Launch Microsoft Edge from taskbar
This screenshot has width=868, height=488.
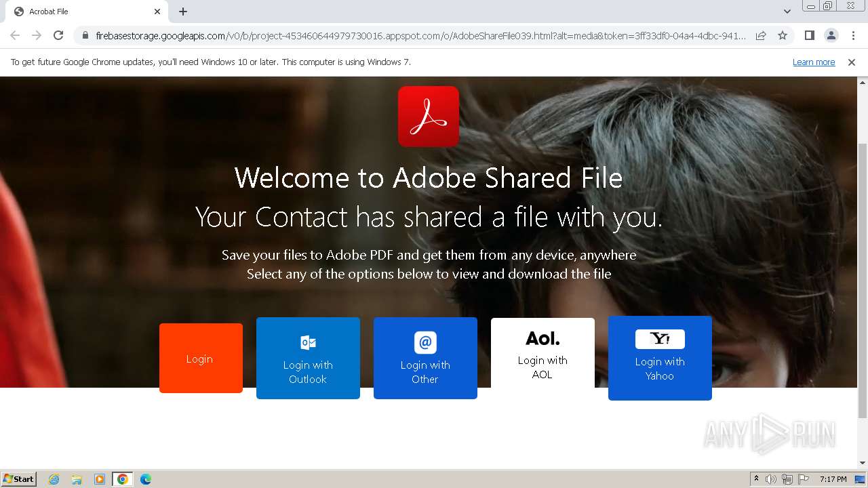tap(146, 479)
